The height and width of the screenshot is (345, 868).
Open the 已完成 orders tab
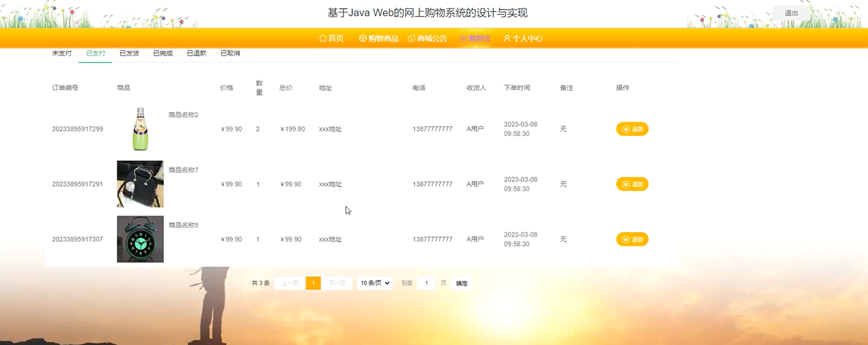pyautogui.click(x=163, y=53)
